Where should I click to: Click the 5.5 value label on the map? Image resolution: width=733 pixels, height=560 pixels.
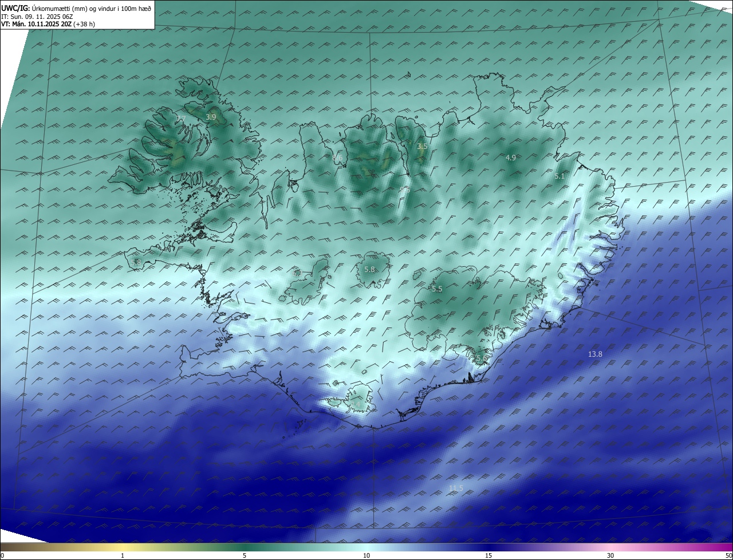pos(437,289)
